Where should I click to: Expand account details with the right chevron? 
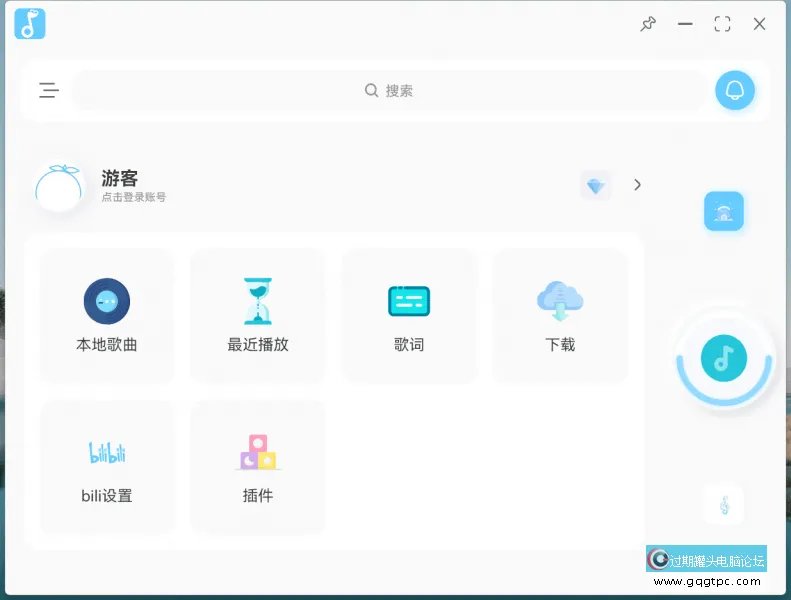coord(638,185)
